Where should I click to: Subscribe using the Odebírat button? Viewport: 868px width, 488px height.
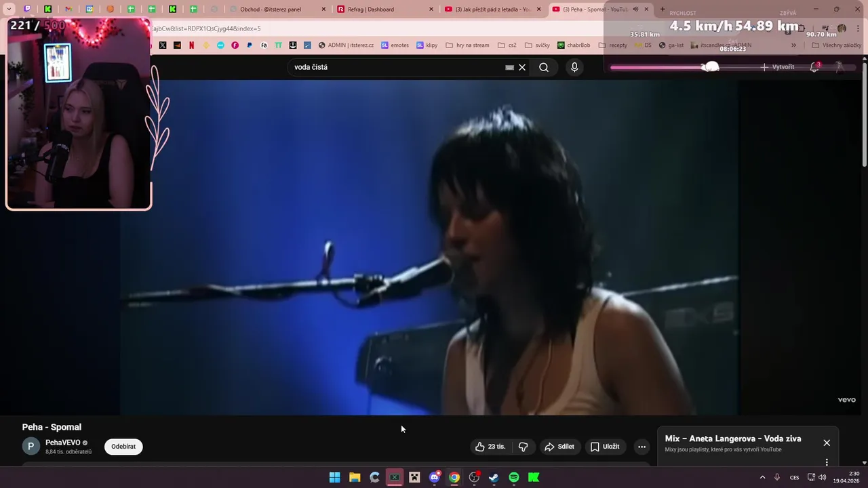click(123, 447)
